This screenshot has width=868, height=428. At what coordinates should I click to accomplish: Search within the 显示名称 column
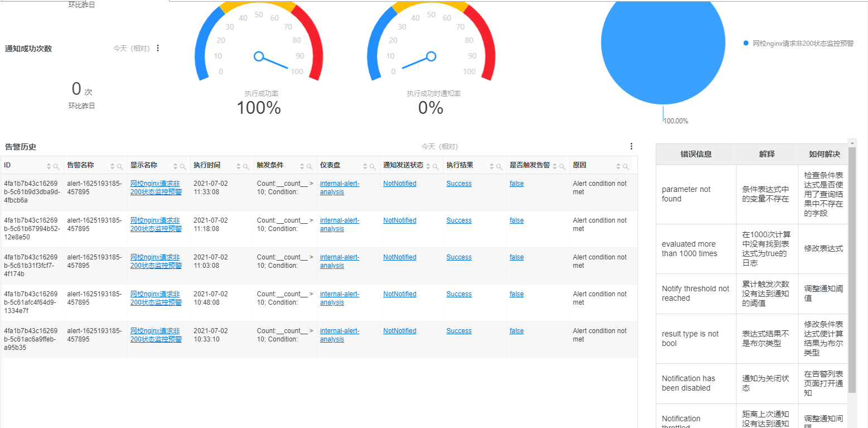pyautogui.click(x=183, y=166)
